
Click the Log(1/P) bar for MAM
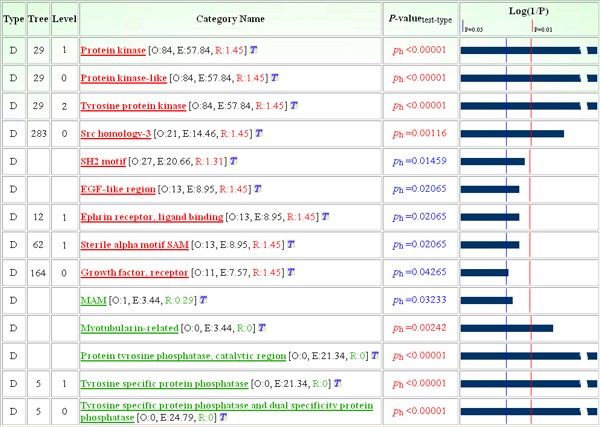pyautogui.click(x=487, y=300)
